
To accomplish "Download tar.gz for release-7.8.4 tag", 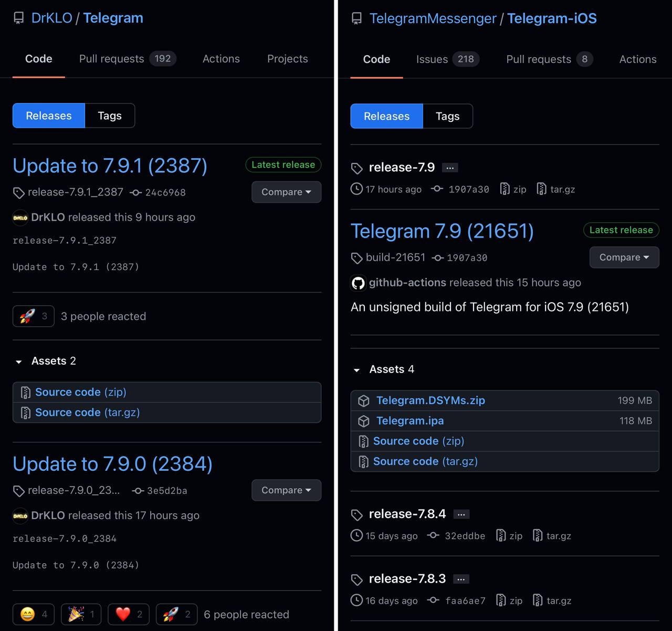I will pyautogui.click(x=552, y=536).
